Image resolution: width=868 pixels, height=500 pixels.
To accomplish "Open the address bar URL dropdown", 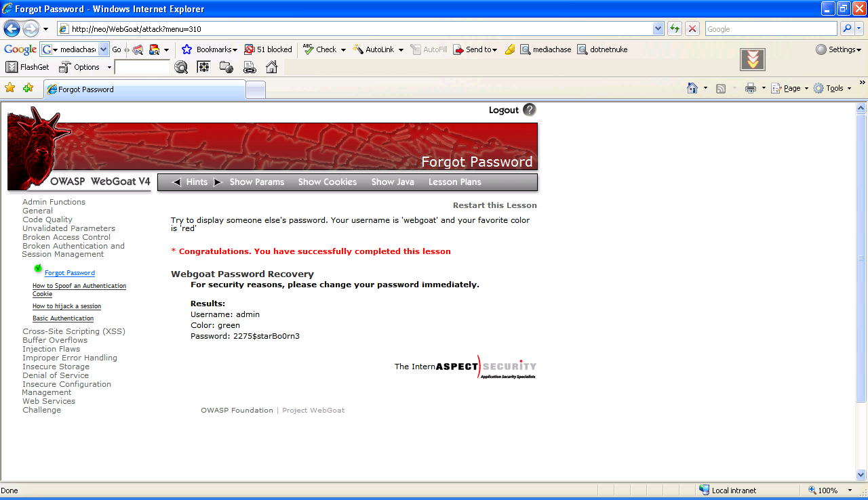I will 658,29.
